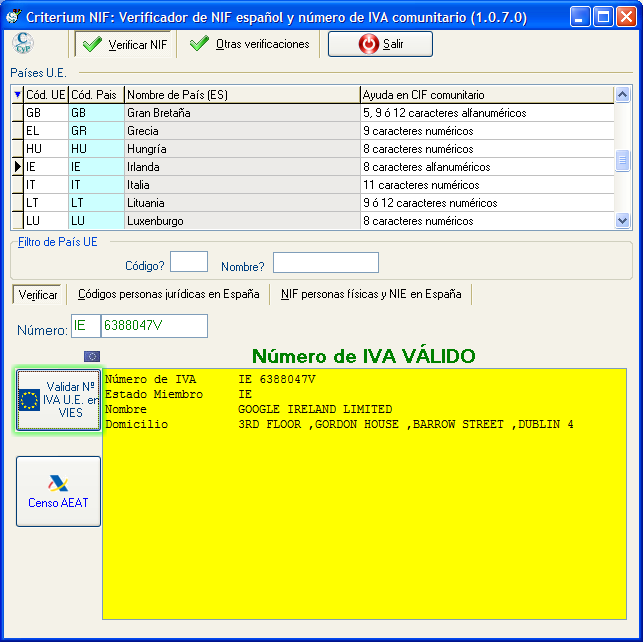
Task: Select the Luxenburgo row
Action: point(313,221)
